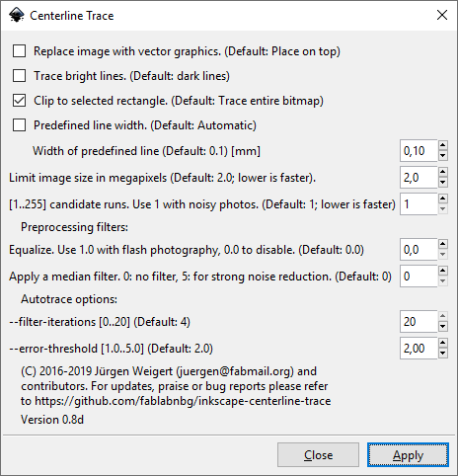Image resolution: width=458 pixels, height=476 pixels.
Task: Focus the filter-iterations input field
Action: (419, 321)
